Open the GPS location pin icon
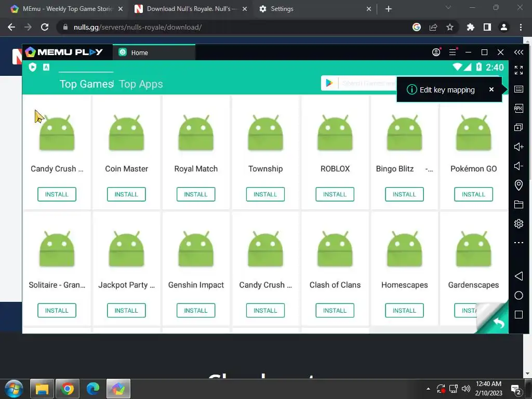532x399 pixels. 518,185
